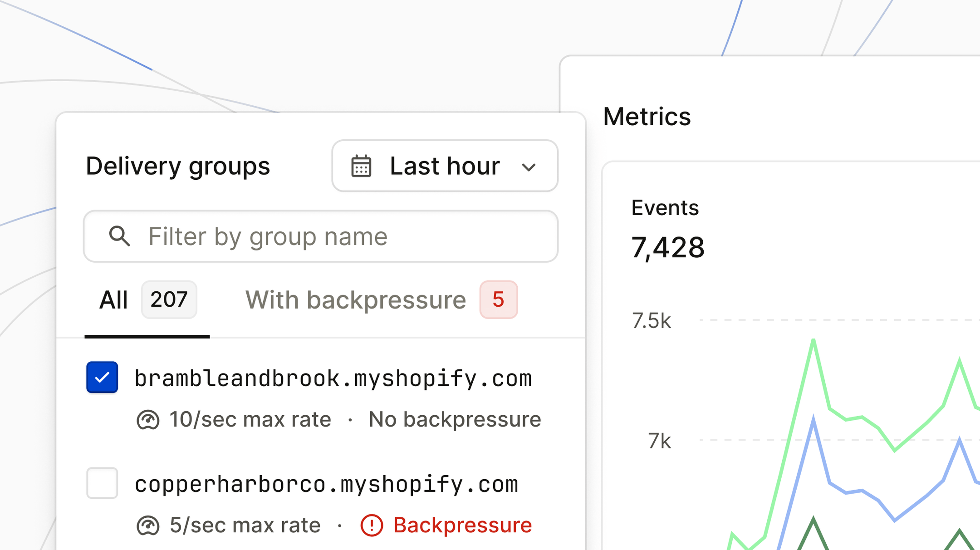Viewport: 980px width, 550px height.
Task: Uncheck the brambleandbrook.myshopify.com checkbox
Action: pos(102,377)
